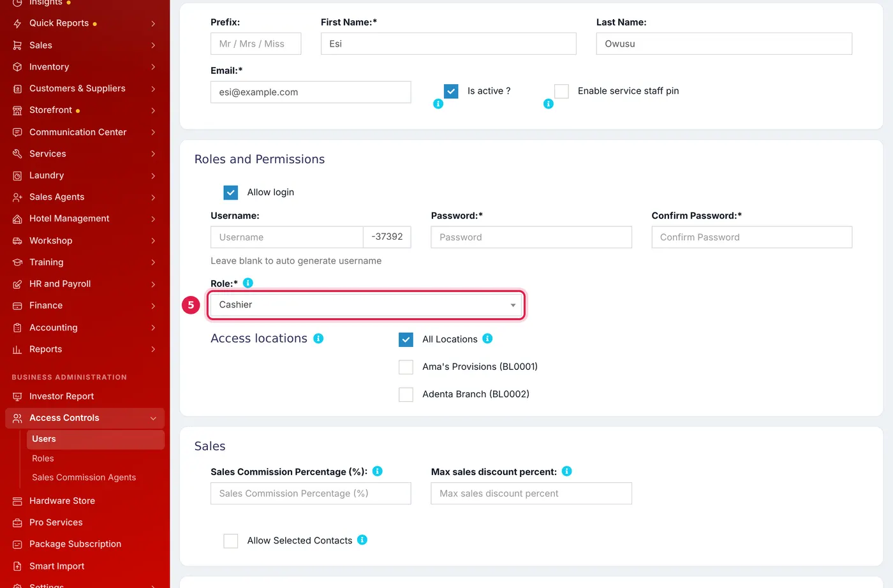Click the Storefront shop icon
The image size is (893, 588).
click(x=17, y=110)
